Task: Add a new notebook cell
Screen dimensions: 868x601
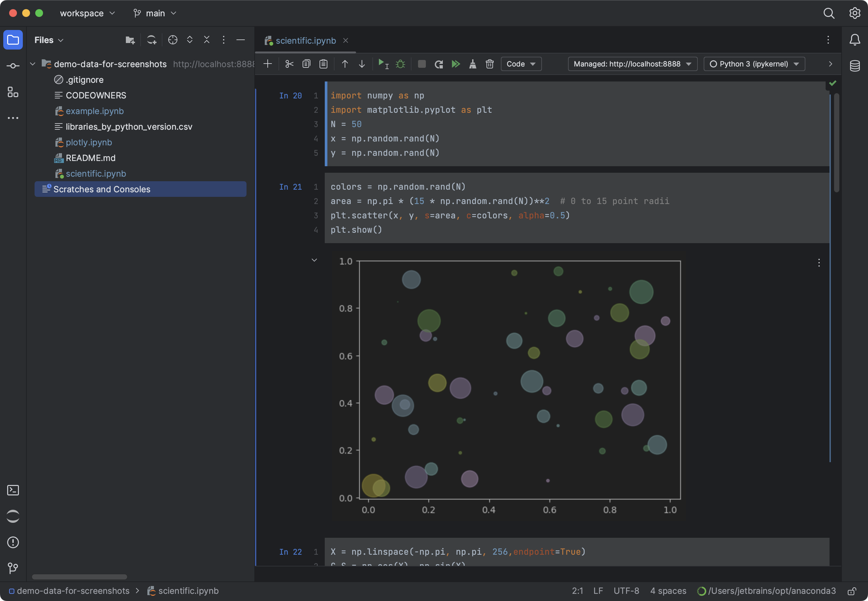Action: pos(267,64)
